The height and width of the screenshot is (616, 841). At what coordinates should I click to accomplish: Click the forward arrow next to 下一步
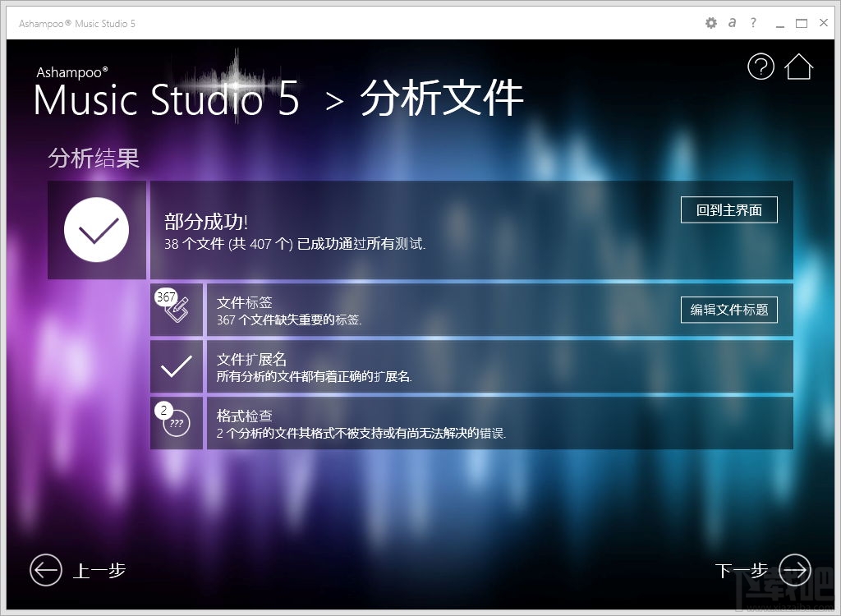[793, 570]
